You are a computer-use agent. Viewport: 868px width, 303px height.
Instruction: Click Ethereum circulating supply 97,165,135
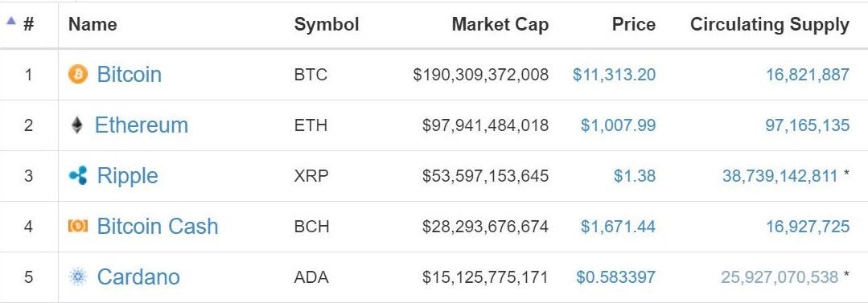click(807, 125)
